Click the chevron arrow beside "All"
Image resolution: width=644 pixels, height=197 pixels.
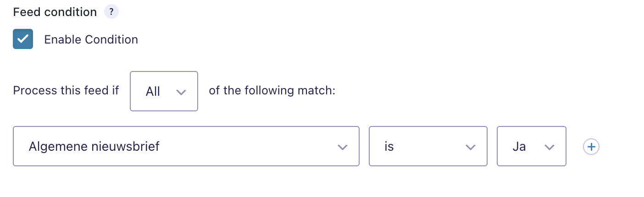coord(181,92)
